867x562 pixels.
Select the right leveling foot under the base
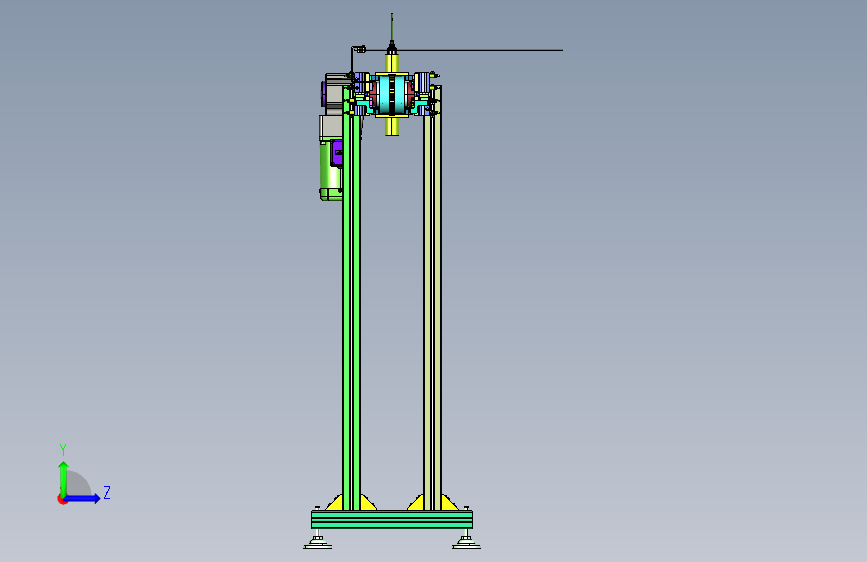pyautogui.click(x=466, y=540)
